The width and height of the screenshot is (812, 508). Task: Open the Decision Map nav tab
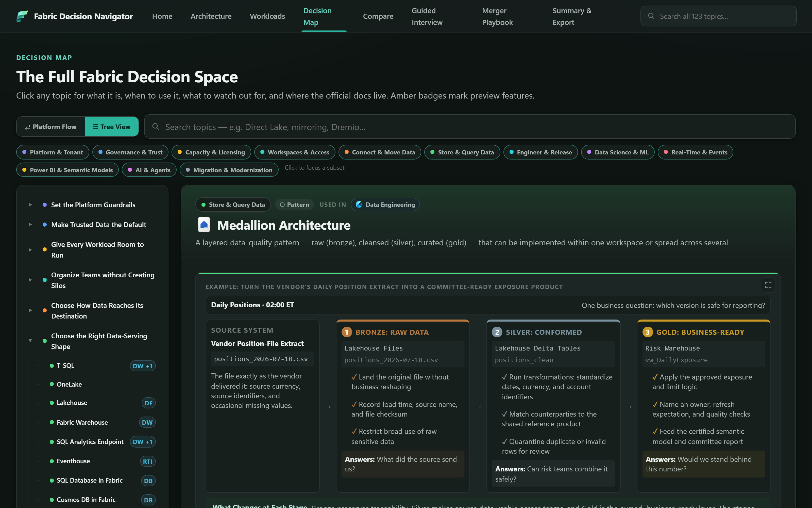tap(324, 17)
